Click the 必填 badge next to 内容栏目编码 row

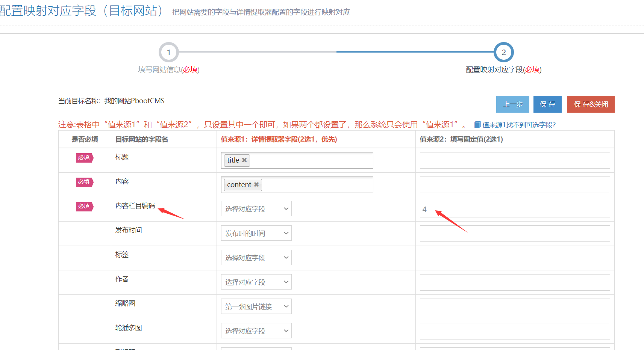pos(84,206)
